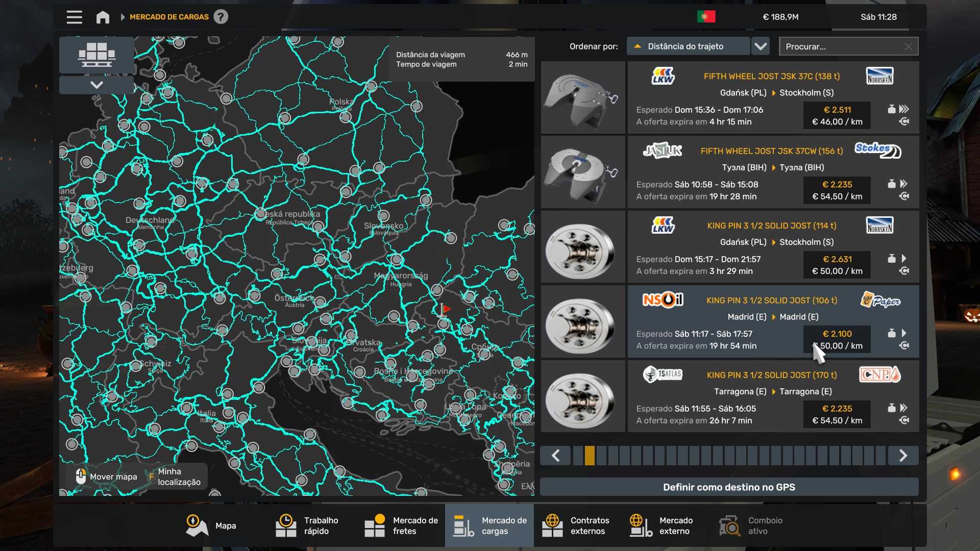
Task: Go to the next page of offers
Action: 902,455
